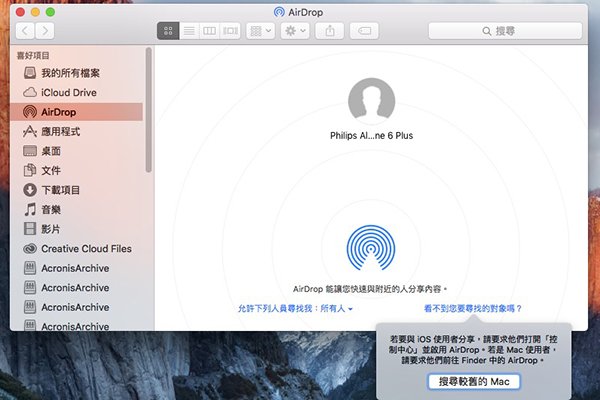The image size is (600, 400).
Task: Click the 下載項目 download arrow icon
Action: tap(30, 190)
